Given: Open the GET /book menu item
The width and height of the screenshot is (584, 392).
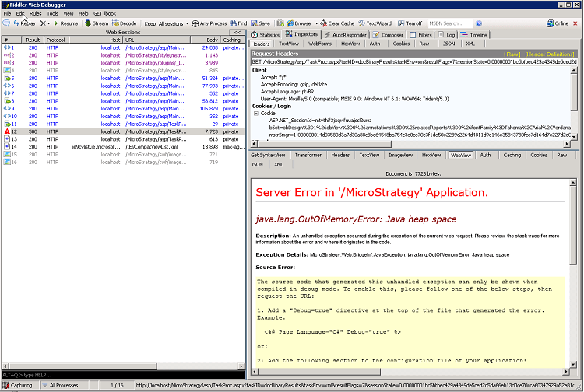Looking at the screenshot, I should point(104,13).
